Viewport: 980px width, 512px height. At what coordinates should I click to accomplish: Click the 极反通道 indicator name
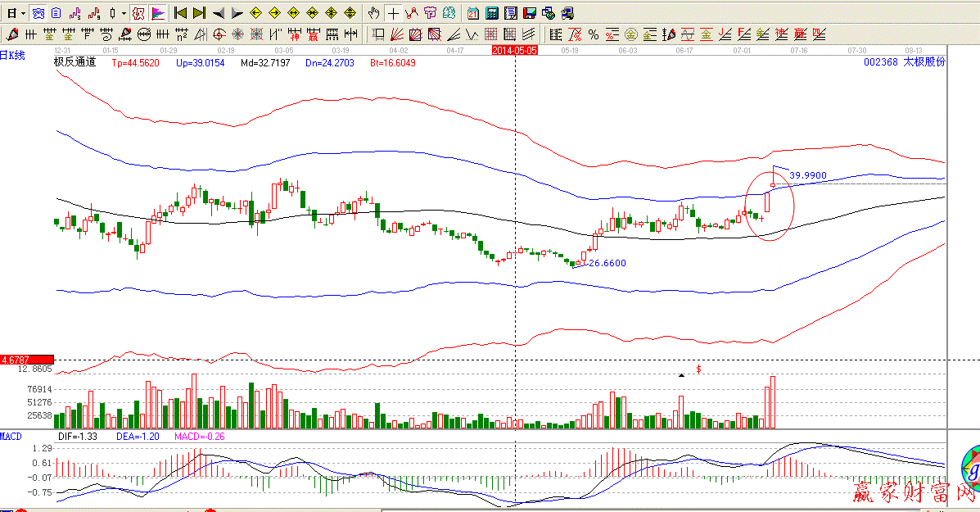pyautogui.click(x=75, y=62)
